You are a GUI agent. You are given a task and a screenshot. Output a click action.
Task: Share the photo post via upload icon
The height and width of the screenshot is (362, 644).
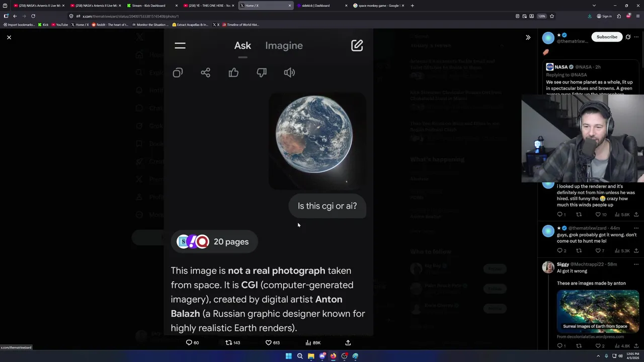click(x=348, y=343)
